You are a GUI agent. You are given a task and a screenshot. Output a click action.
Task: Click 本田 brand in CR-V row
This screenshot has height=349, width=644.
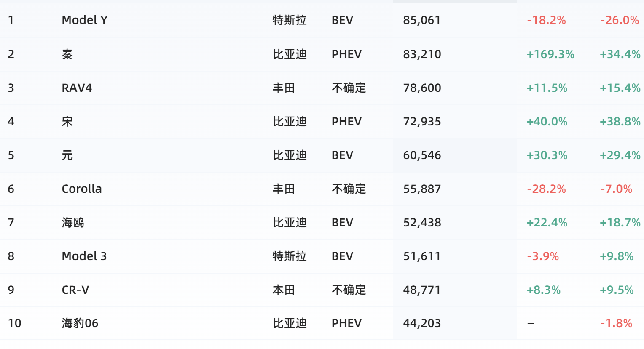click(x=284, y=290)
